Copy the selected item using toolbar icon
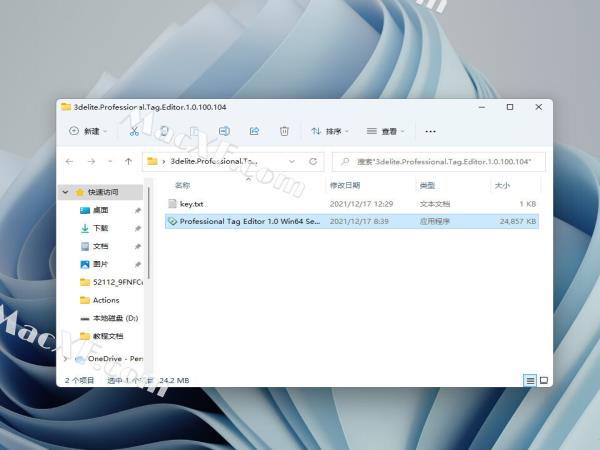This screenshot has width=600, height=450. [164, 131]
